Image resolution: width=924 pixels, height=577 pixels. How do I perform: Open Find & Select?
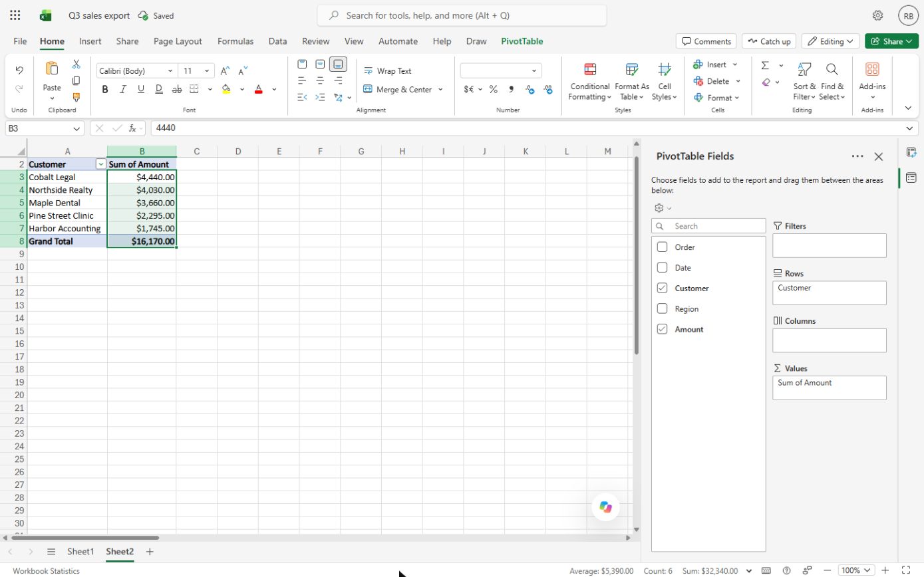click(x=832, y=82)
